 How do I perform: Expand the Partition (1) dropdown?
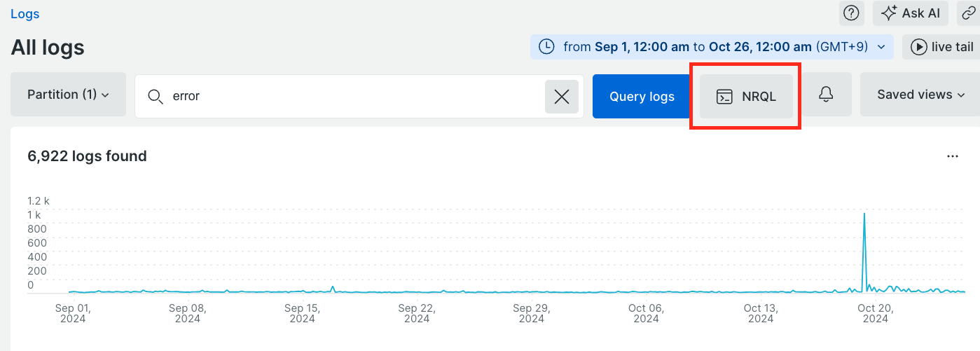click(x=68, y=95)
